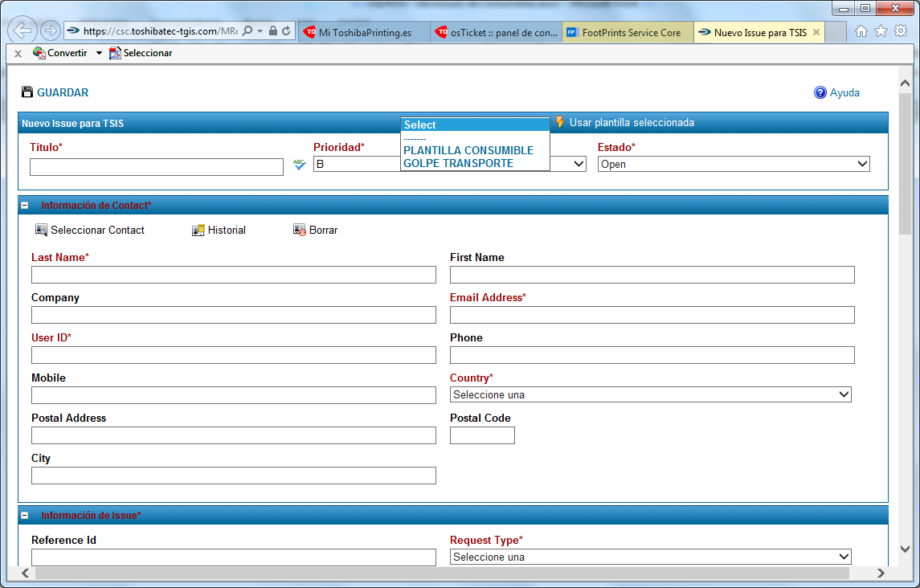This screenshot has height=588, width=920.
Task: Expand the Request Type dropdown
Action: tap(650, 557)
